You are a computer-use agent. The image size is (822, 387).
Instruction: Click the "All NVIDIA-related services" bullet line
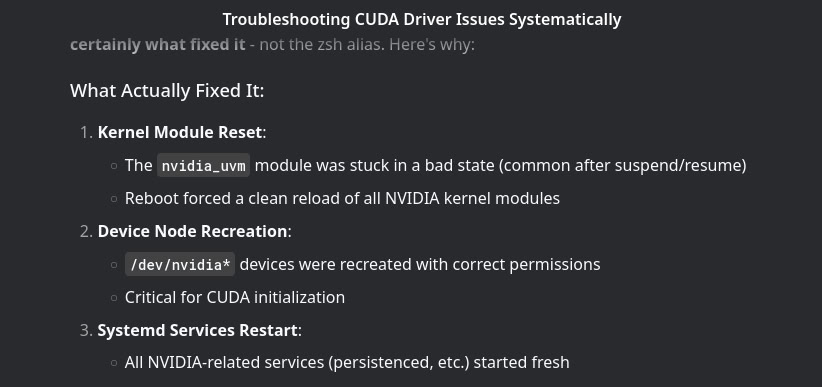(347, 363)
